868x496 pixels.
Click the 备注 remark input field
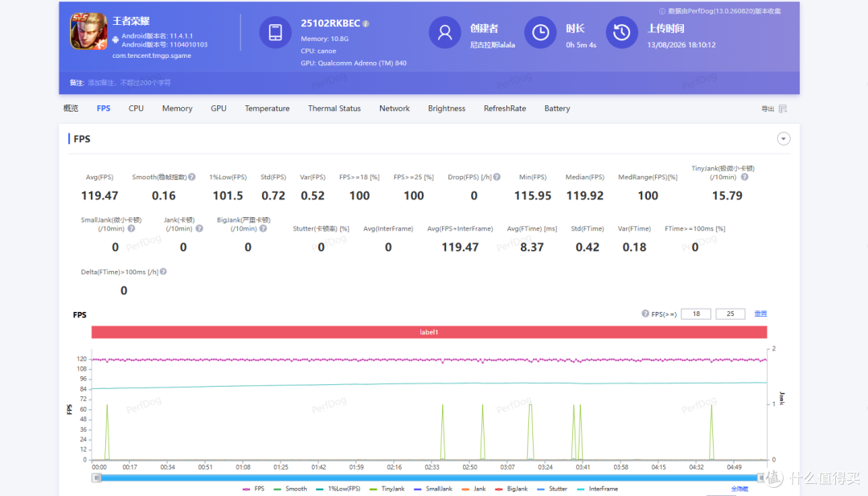(x=129, y=83)
